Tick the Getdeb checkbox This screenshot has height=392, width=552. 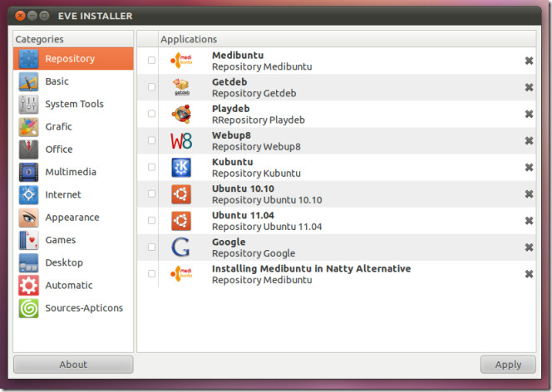click(x=151, y=87)
